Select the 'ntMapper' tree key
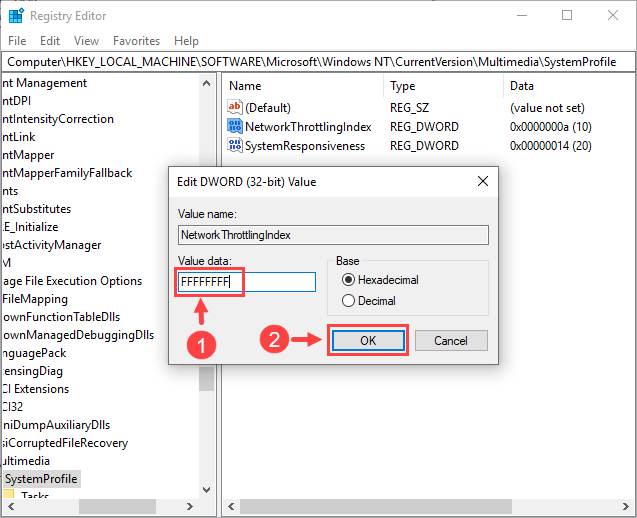637x518 pixels. click(x=28, y=155)
